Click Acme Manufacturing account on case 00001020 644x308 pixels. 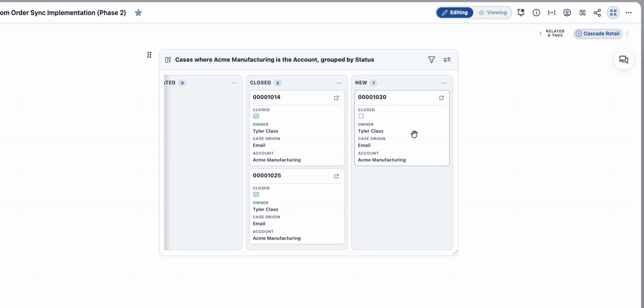[x=382, y=160]
